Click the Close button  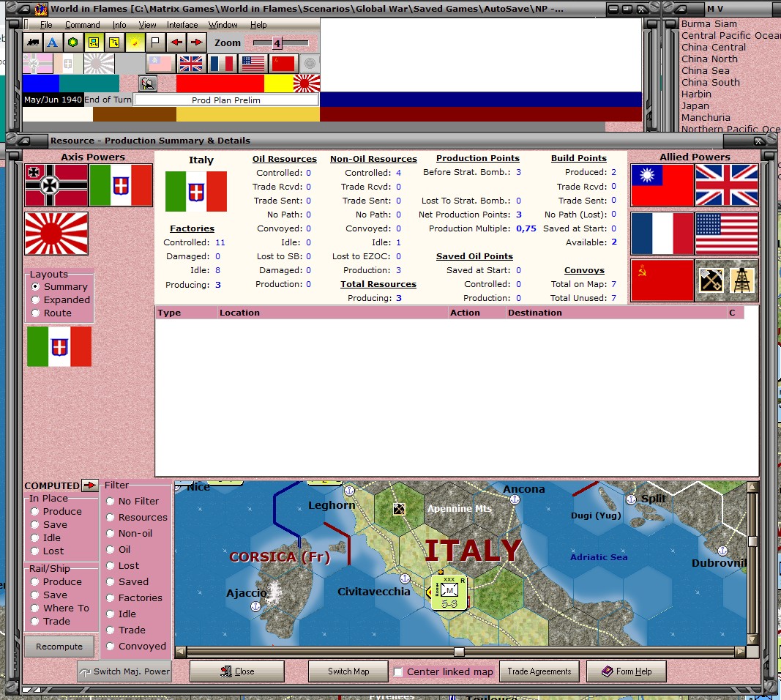[237, 671]
